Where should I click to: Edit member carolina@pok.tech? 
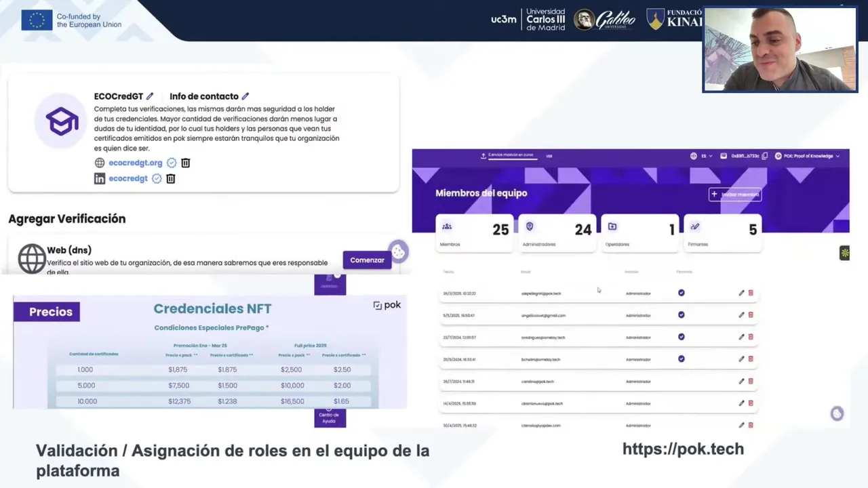tap(741, 381)
